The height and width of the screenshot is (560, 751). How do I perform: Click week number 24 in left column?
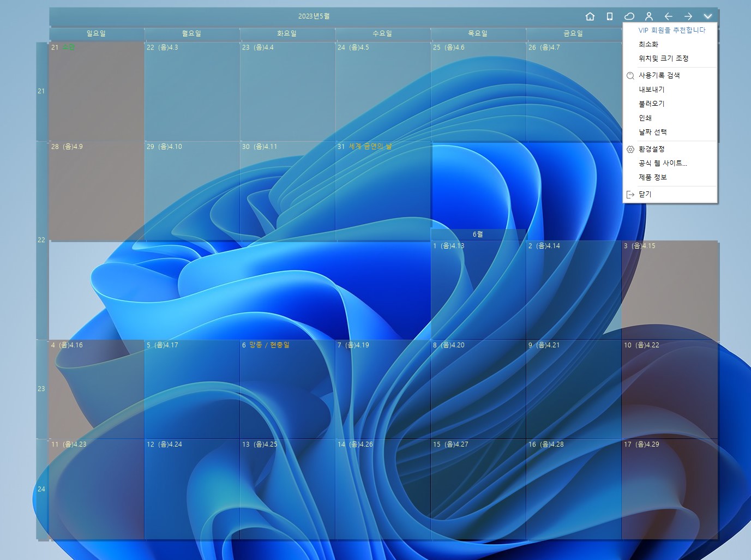pyautogui.click(x=42, y=489)
